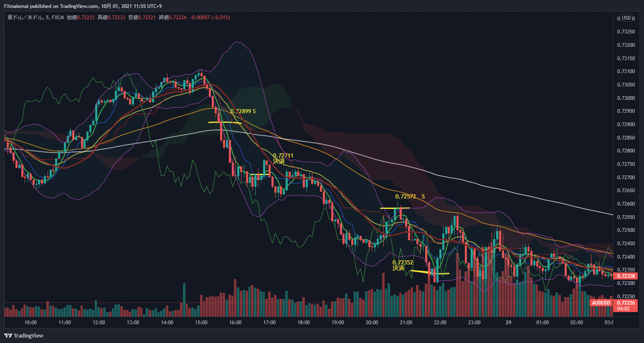Open the USD currency selector on price axis

(x=626, y=18)
